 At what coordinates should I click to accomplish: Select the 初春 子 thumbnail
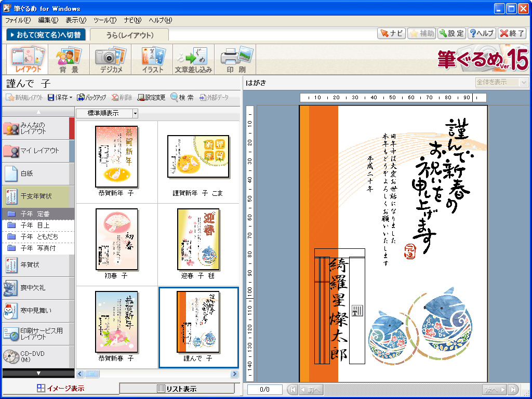click(116, 244)
